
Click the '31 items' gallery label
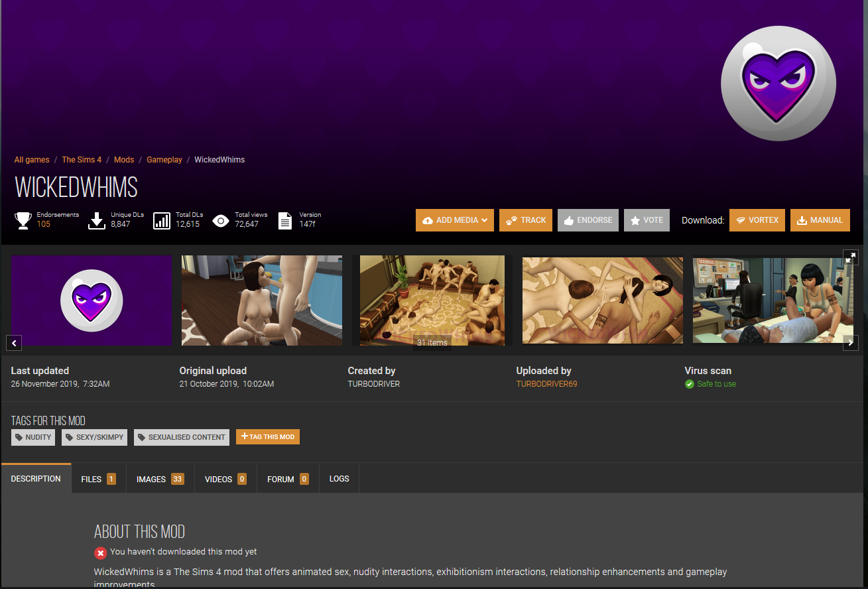432,343
